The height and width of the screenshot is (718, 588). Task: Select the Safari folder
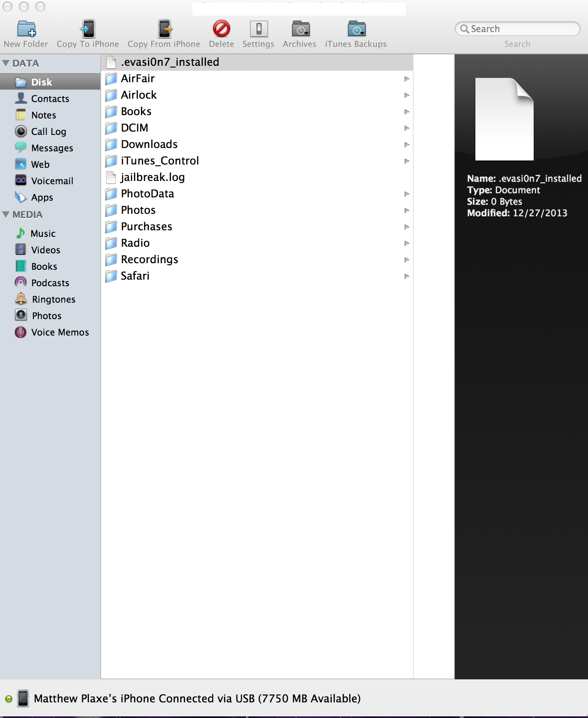click(x=257, y=276)
